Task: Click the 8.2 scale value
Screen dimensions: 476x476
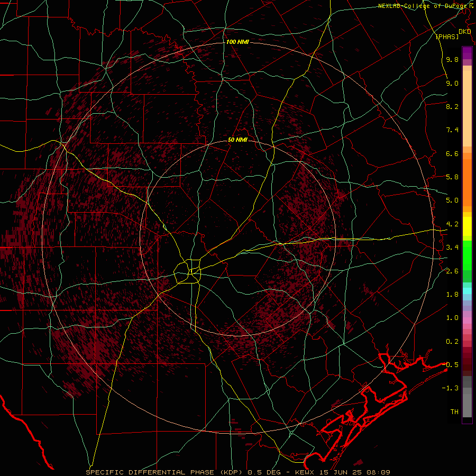Action: [452, 106]
